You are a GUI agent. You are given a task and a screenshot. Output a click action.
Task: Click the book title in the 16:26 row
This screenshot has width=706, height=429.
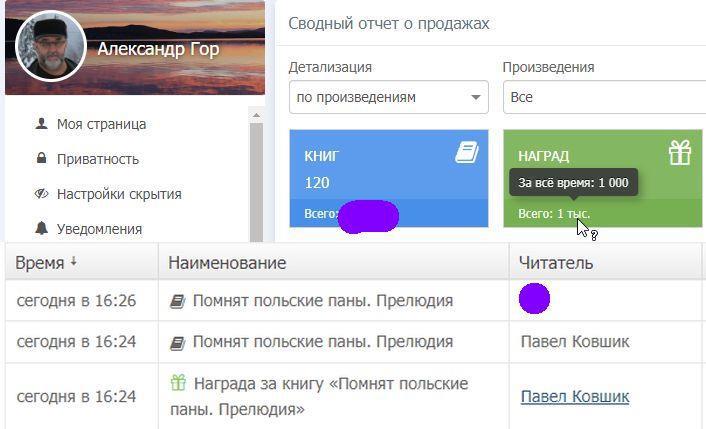tap(323, 301)
